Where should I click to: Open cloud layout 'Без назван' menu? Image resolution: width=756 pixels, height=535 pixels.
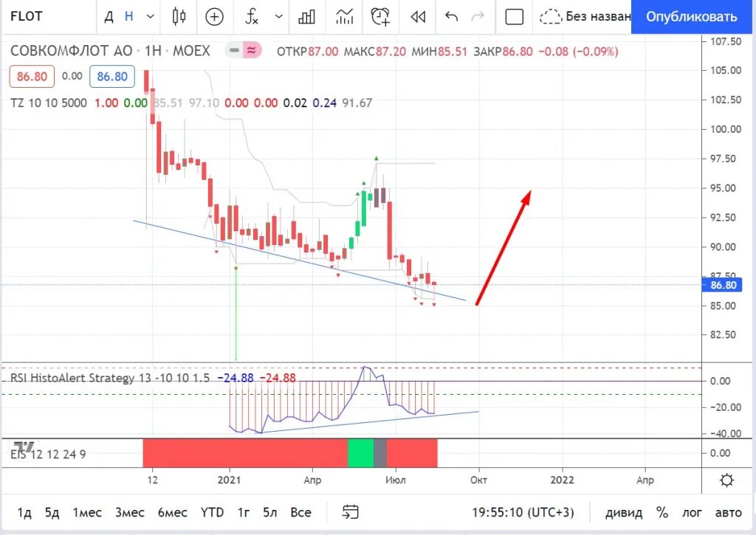tap(585, 17)
